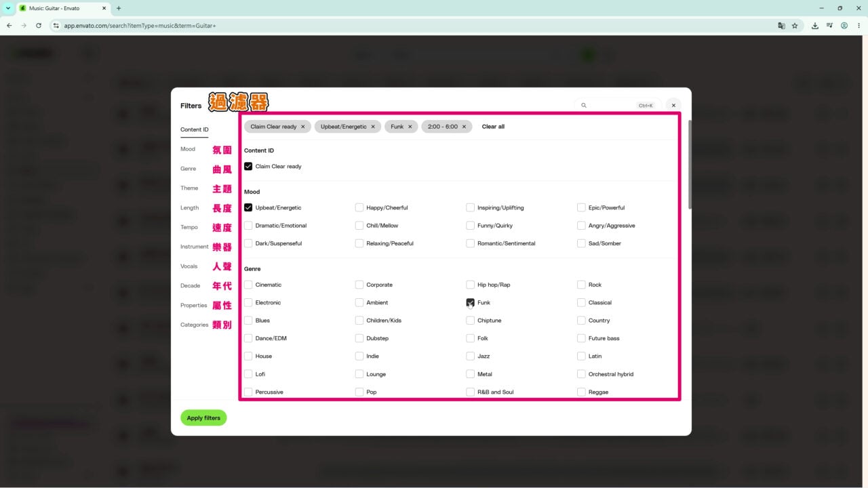Apply the selected filters
Screen dimensions: 868x488
click(x=203, y=418)
